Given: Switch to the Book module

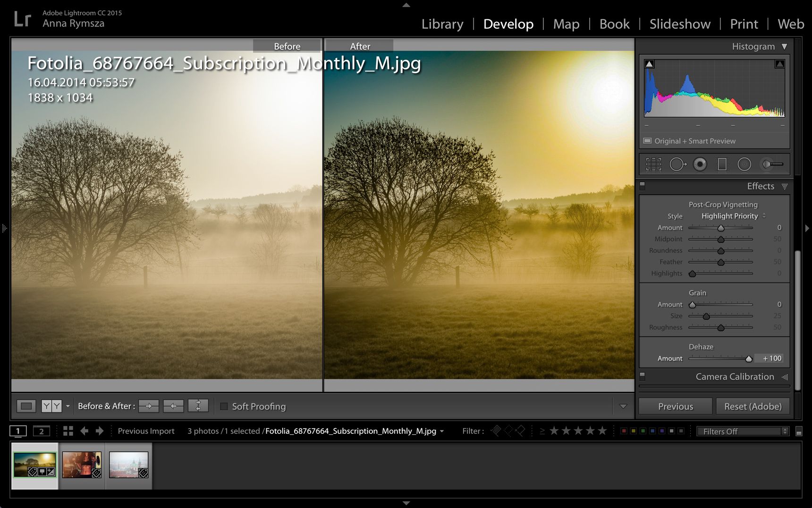Looking at the screenshot, I should point(614,24).
